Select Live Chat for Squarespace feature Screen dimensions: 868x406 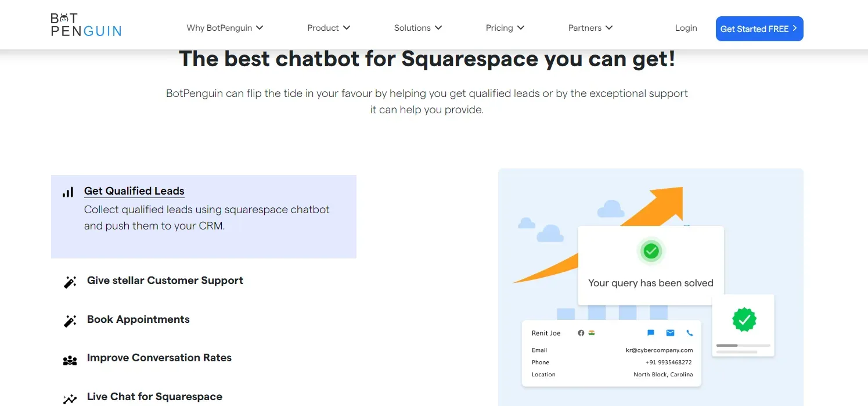(x=154, y=397)
